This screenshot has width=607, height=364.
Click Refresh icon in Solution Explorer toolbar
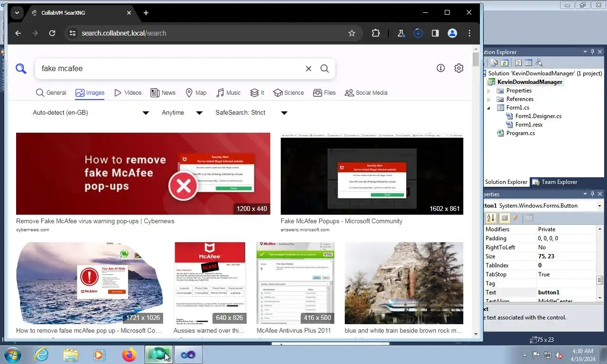pyautogui.click(x=505, y=63)
